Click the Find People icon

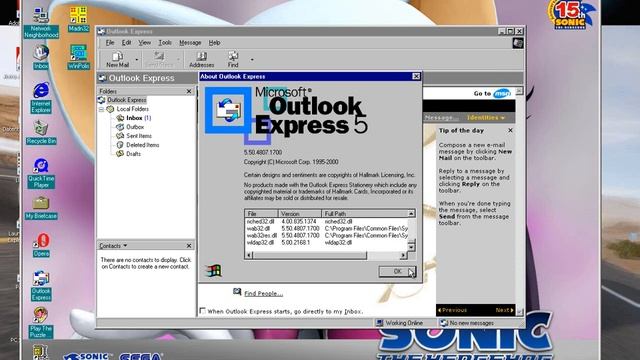click(237, 292)
